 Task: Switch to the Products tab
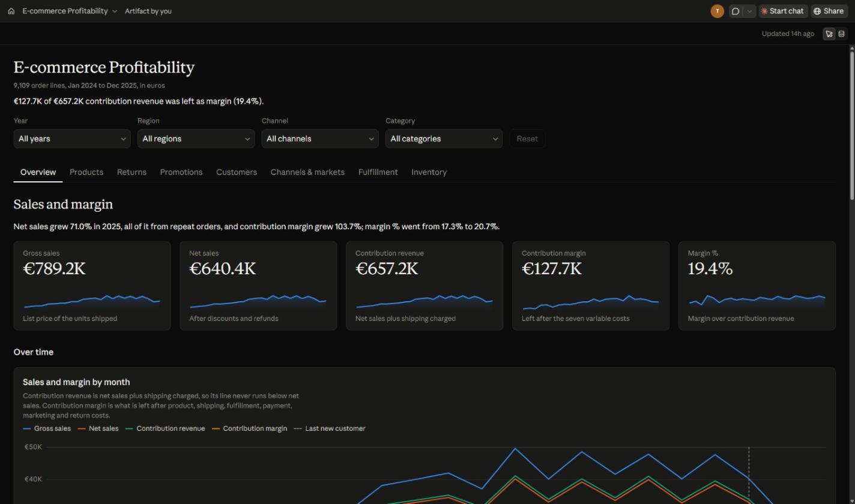[86, 172]
